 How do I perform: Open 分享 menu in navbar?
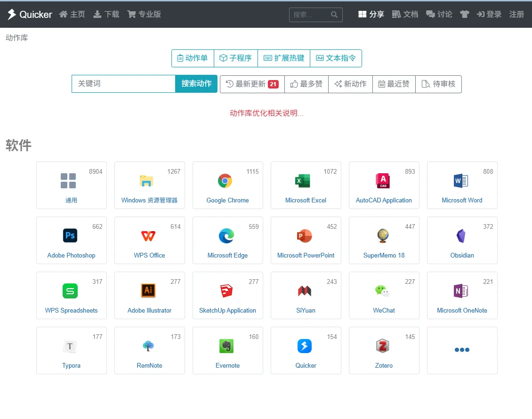(x=371, y=14)
